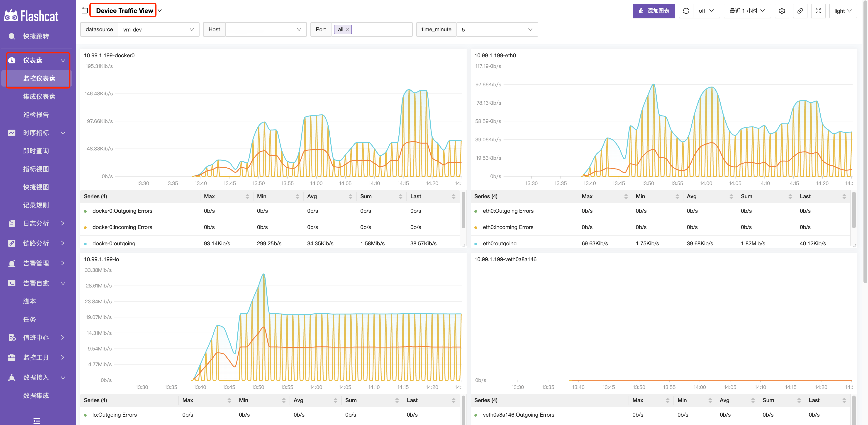Open the quick jump search icon
The height and width of the screenshot is (425, 868).
click(12, 36)
